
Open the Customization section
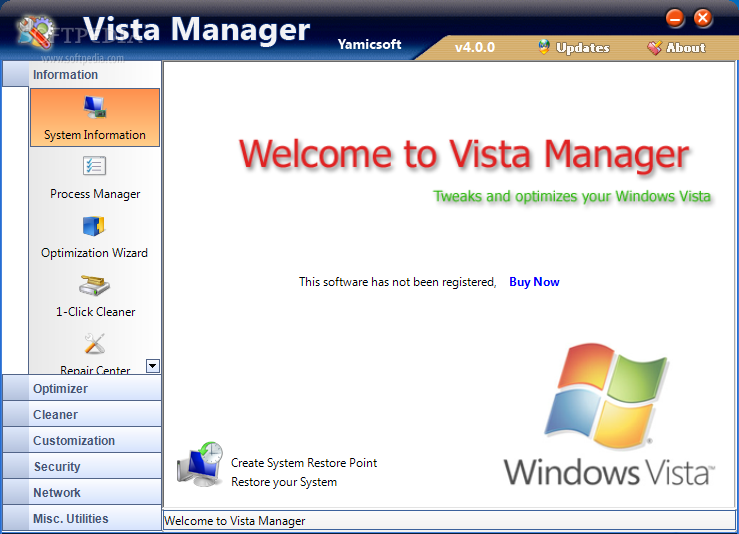point(82,440)
